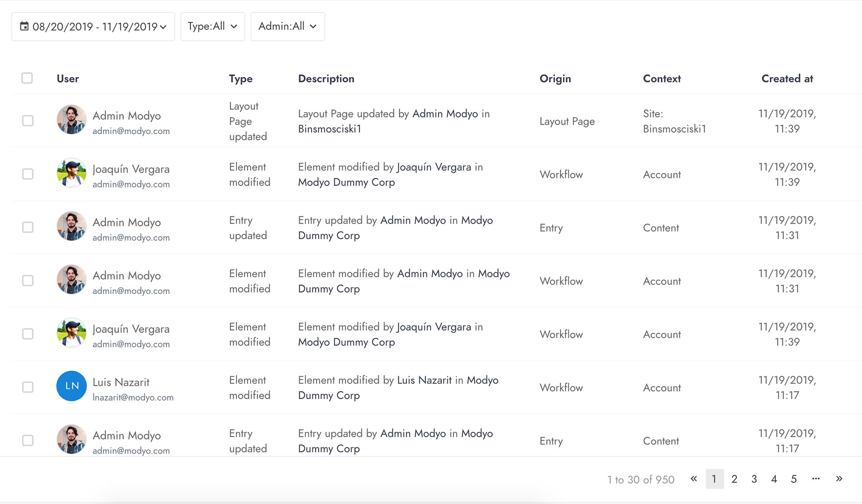
Task: Click Admin Modyo's avatar in first row
Action: 71,120
